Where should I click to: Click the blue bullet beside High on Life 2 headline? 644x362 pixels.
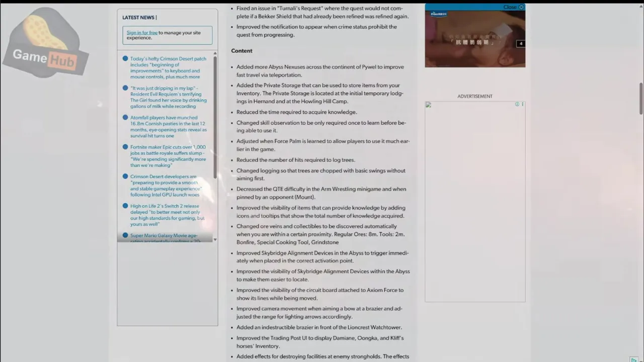(125, 206)
